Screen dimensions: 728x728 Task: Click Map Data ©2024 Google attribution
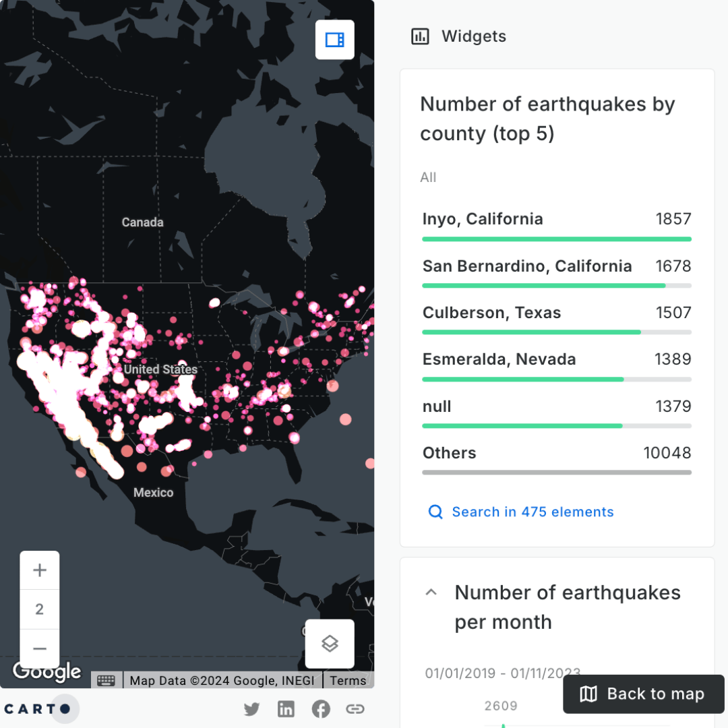pos(222,681)
